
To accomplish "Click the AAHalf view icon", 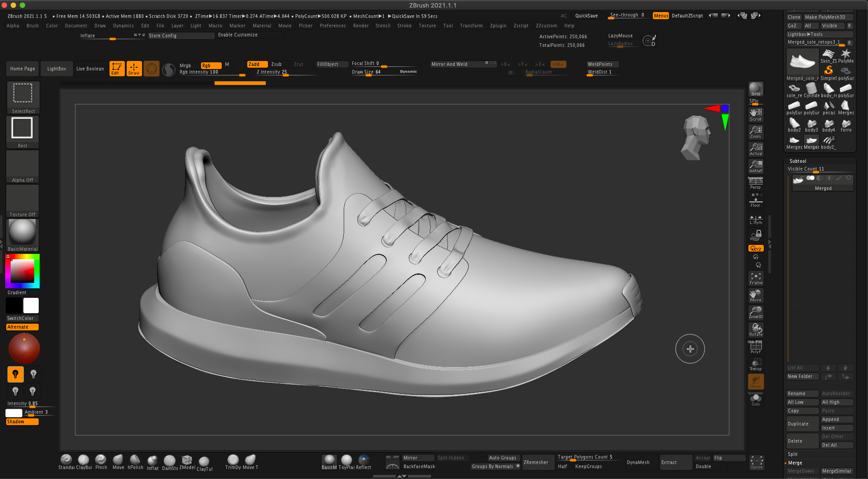I will (755, 166).
